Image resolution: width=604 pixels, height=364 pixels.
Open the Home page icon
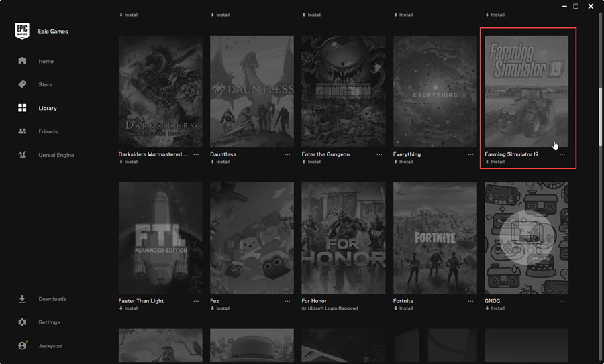click(x=22, y=61)
